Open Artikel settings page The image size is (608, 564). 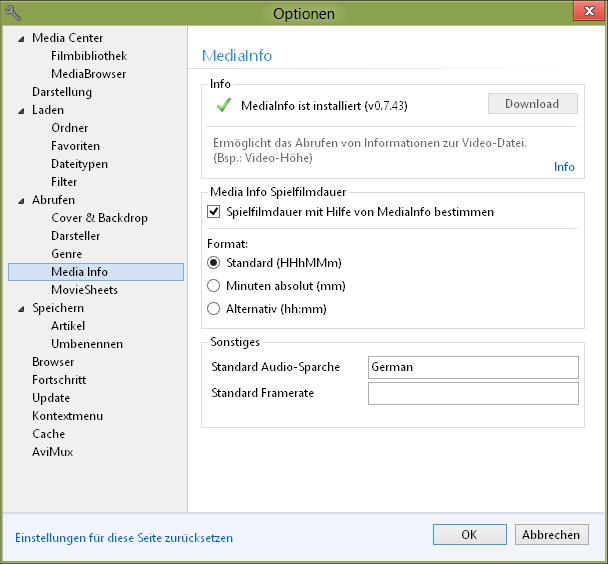click(x=68, y=326)
